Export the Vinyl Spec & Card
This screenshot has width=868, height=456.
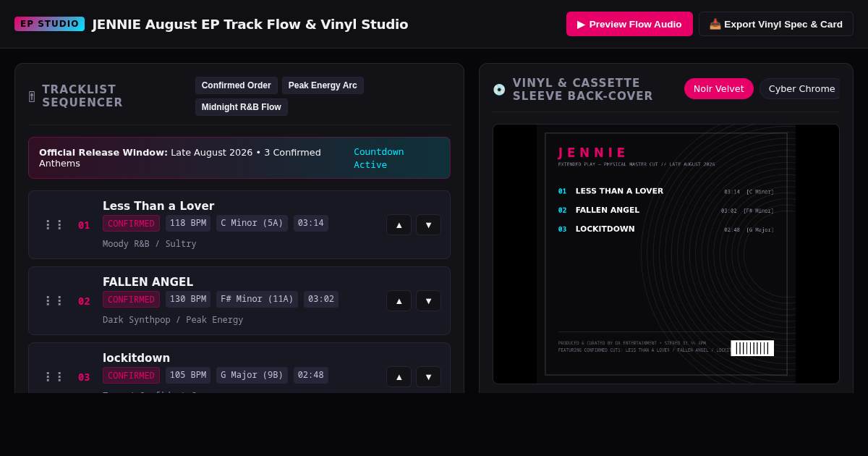[776, 24]
